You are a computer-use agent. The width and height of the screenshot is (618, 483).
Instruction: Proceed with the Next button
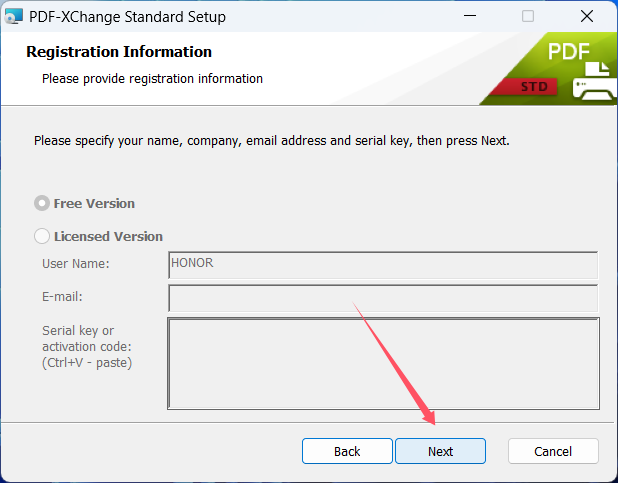point(440,451)
